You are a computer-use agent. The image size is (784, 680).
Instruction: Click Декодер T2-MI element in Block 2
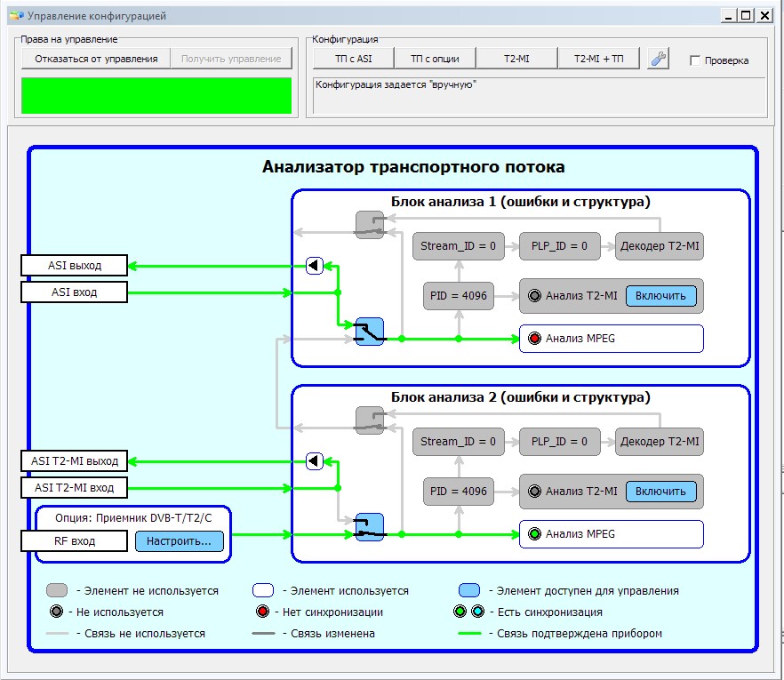pos(660,442)
